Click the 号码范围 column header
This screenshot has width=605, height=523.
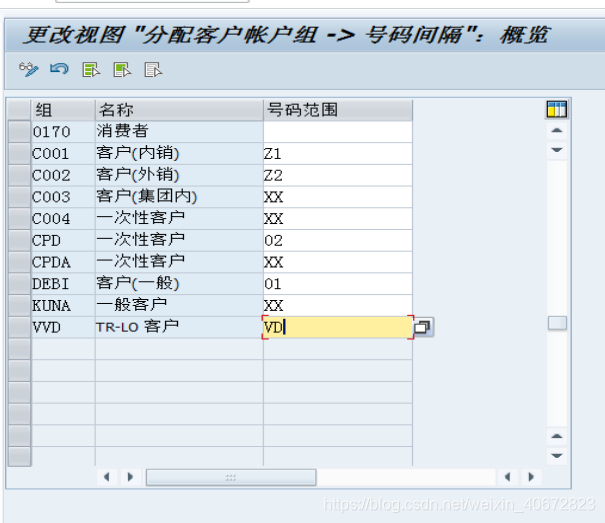338,110
